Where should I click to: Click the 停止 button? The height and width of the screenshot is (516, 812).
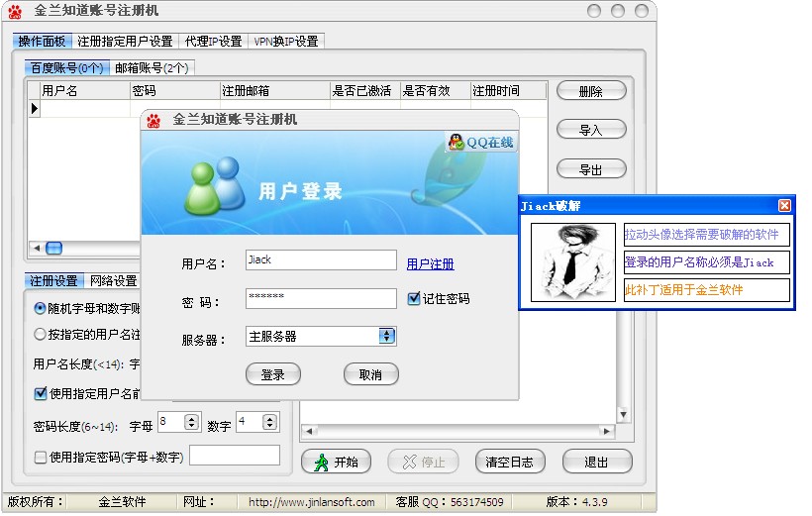pos(423,462)
